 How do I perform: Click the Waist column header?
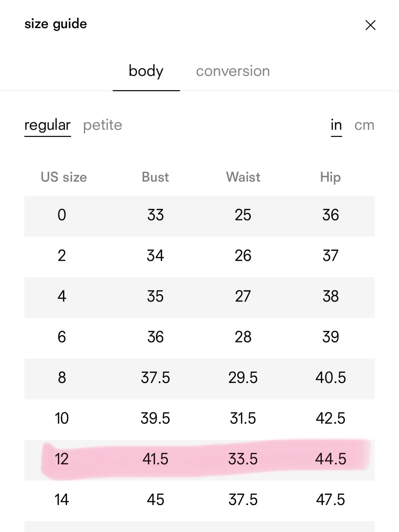click(x=243, y=177)
